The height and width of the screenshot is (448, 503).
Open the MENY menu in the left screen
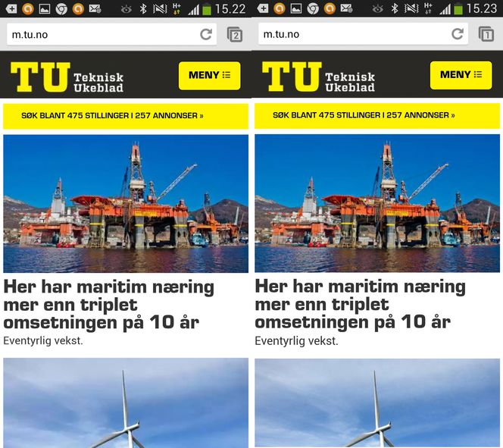coord(210,75)
